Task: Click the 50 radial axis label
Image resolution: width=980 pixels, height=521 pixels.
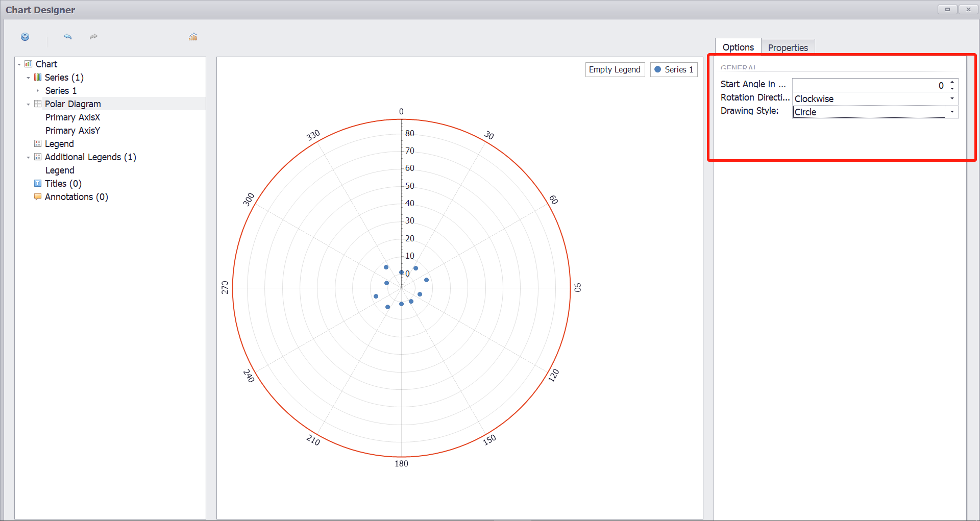Action: pyautogui.click(x=410, y=186)
